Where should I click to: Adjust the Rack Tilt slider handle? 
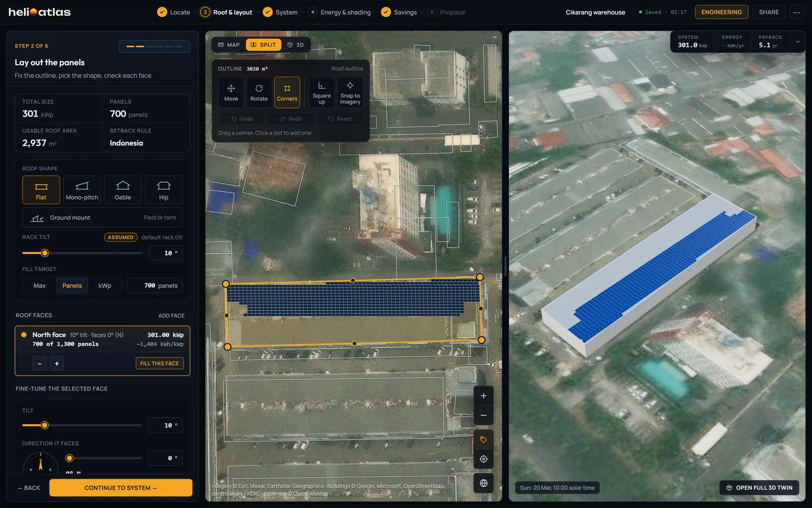45,253
